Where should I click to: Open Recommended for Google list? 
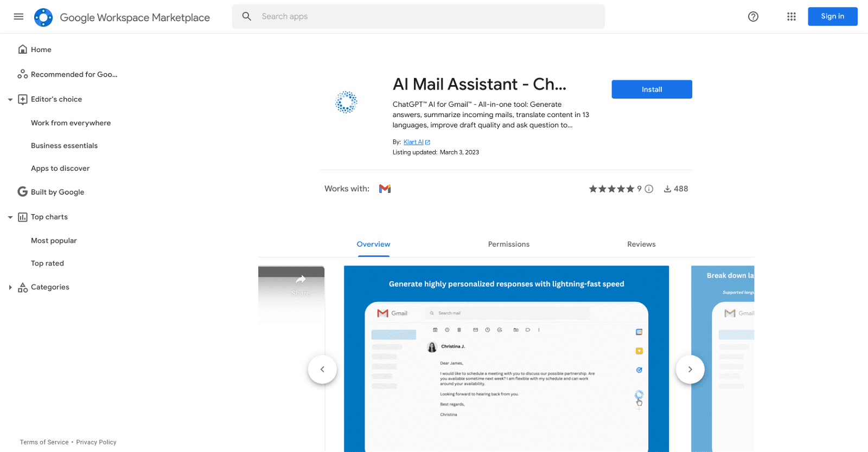pyautogui.click(x=74, y=74)
